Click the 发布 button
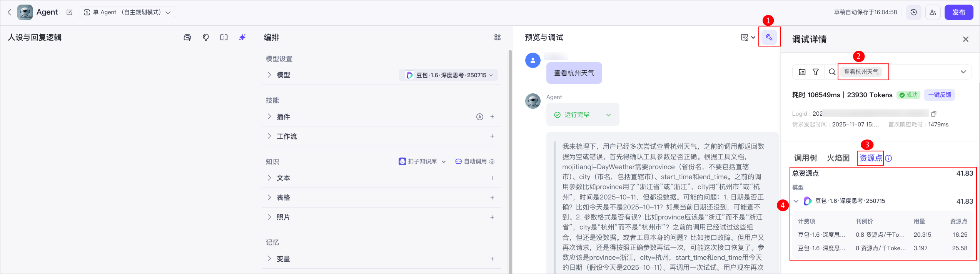Image resolution: width=980 pixels, height=274 pixels. [x=958, y=12]
